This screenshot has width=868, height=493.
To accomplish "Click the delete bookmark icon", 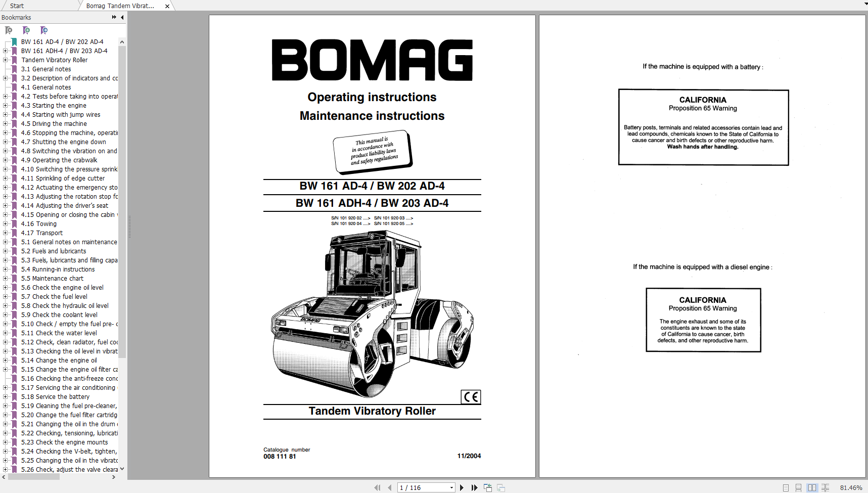I will pyautogui.click(x=9, y=30).
